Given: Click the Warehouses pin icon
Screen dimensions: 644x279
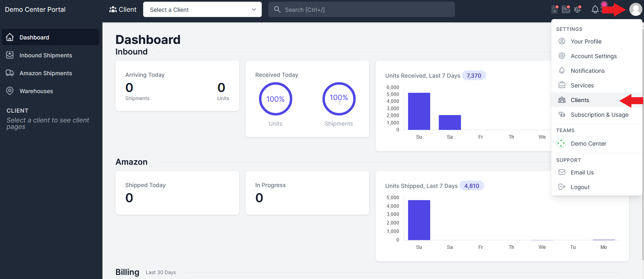Looking at the screenshot, I should tap(10, 91).
